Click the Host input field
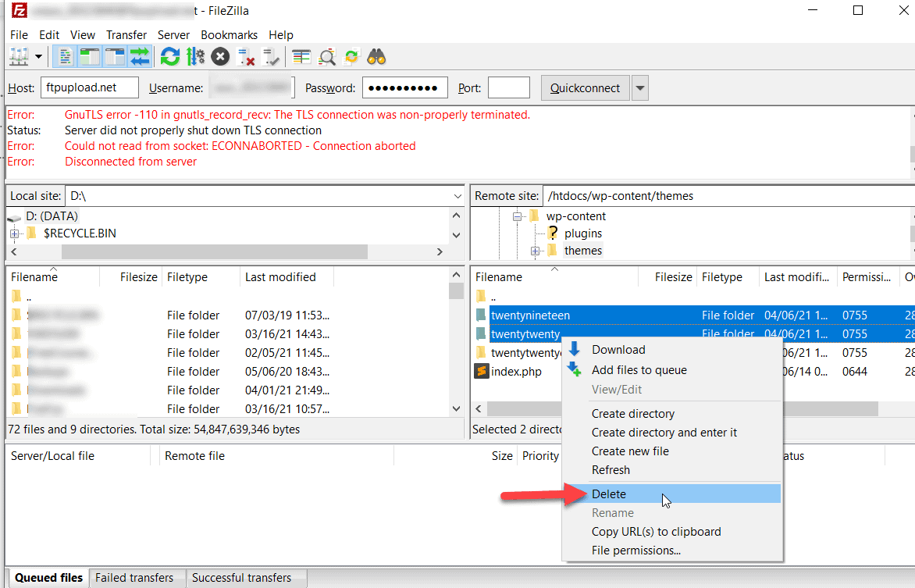 (89, 87)
